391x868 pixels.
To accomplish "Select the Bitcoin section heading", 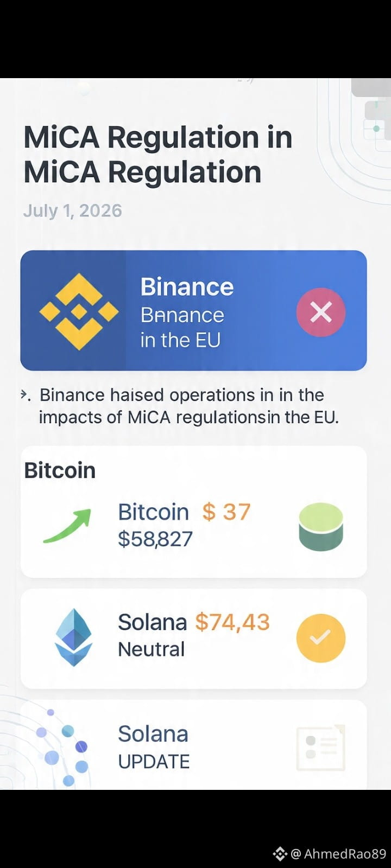I will [60, 470].
